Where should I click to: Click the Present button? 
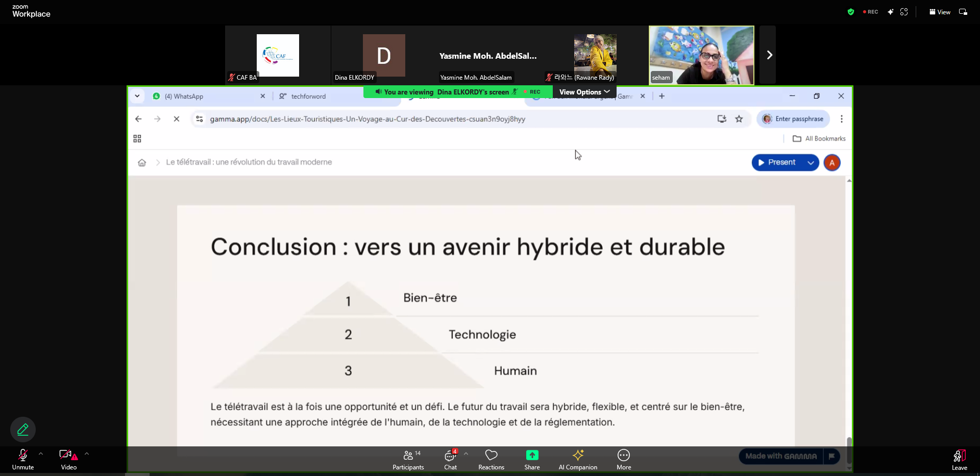[777, 162]
